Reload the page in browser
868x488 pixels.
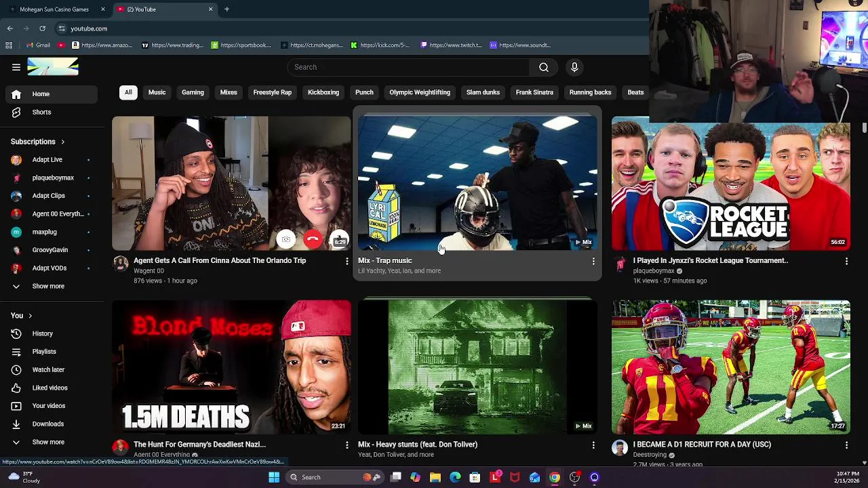(x=43, y=28)
